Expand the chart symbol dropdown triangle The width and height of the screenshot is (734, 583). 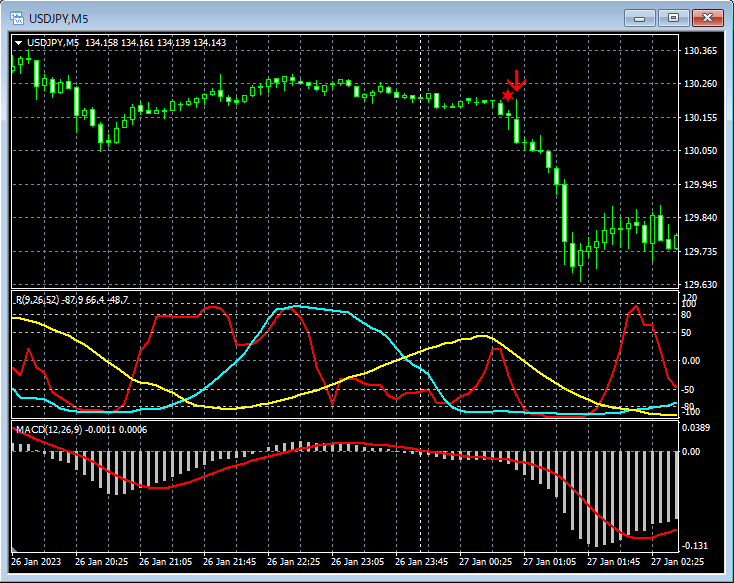18,43
